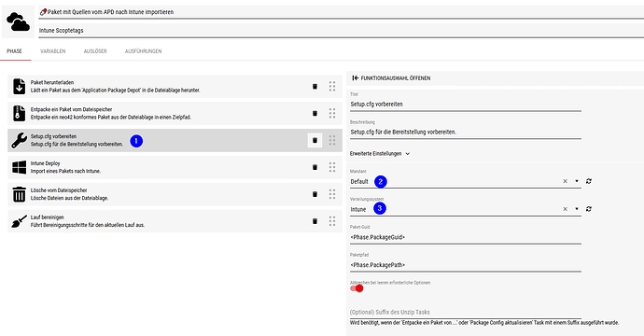This screenshot has height=336, width=644.
Task: Toggle 'Abbrechen bei leeren erforderliche Optionen' switch
Action: coord(357,288)
